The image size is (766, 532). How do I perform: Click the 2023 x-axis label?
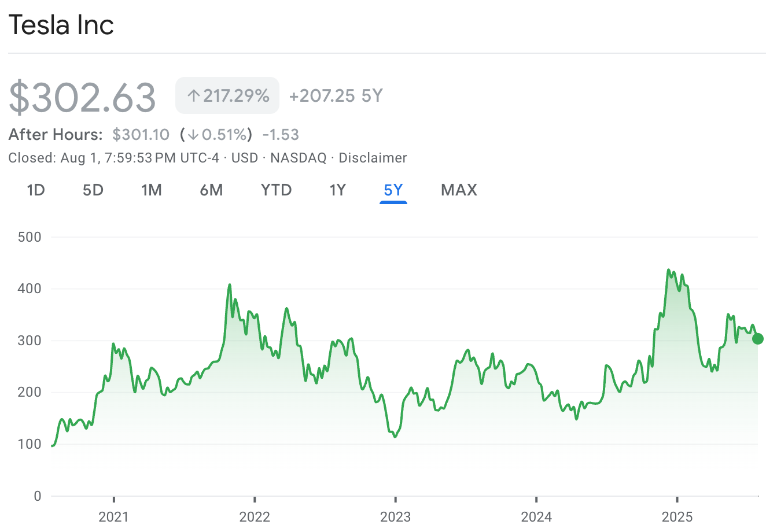click(395, 517)
